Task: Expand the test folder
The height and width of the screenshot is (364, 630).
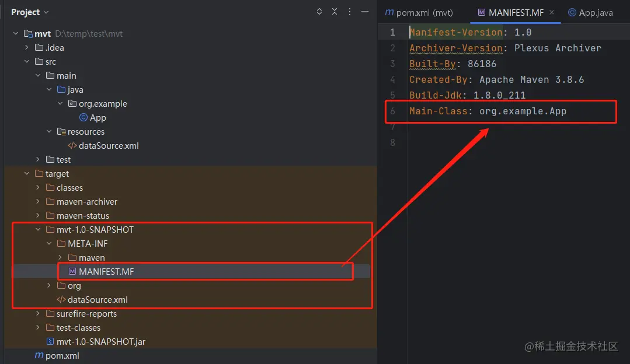Action: pyautogui.click(x=38, y=159)
